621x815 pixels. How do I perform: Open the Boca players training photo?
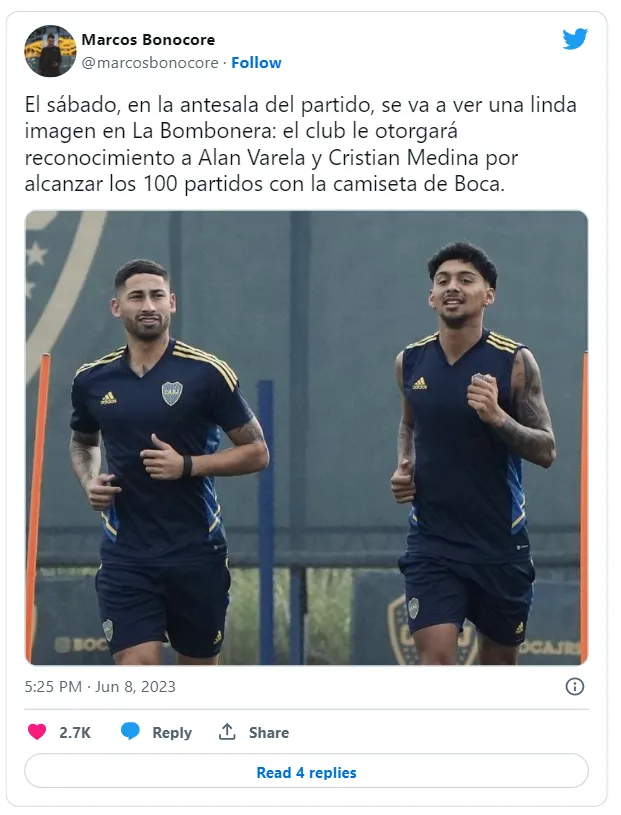tap(307, 438)
